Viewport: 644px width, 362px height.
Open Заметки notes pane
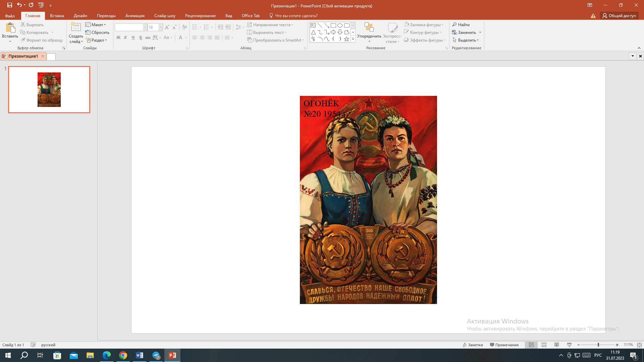pyautogui.click(x=473, y=345)
